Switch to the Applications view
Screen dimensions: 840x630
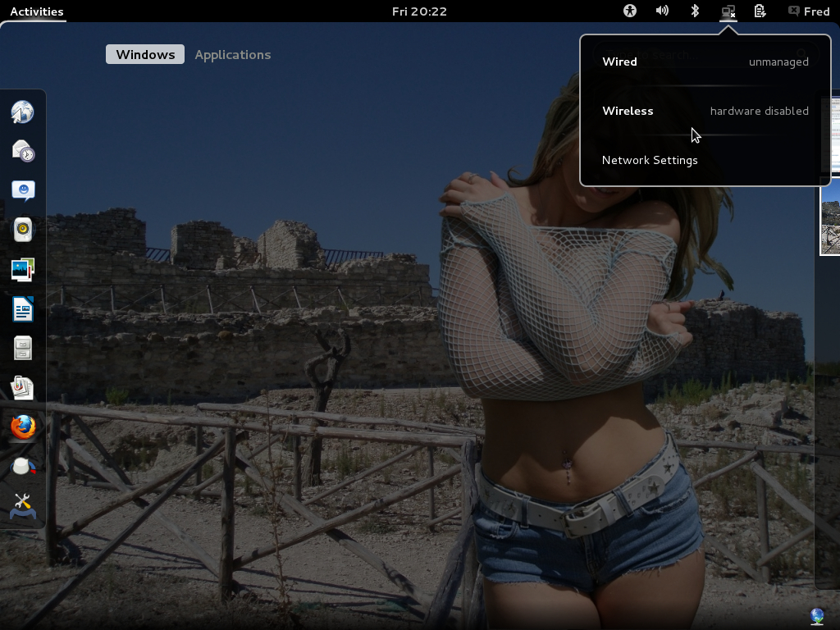pyautogui.click(x=233, y=55)
